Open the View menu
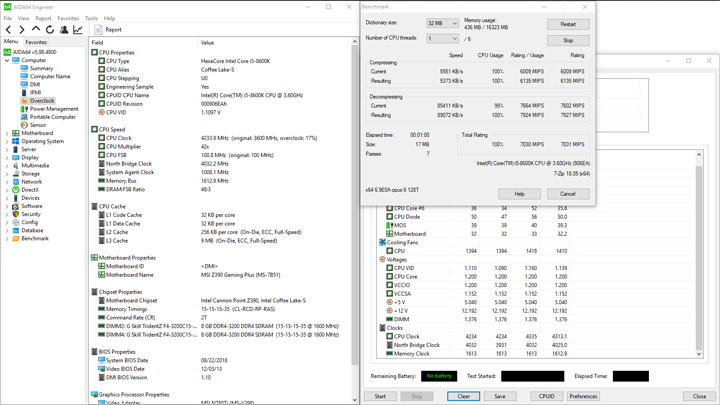 [23, 18]
